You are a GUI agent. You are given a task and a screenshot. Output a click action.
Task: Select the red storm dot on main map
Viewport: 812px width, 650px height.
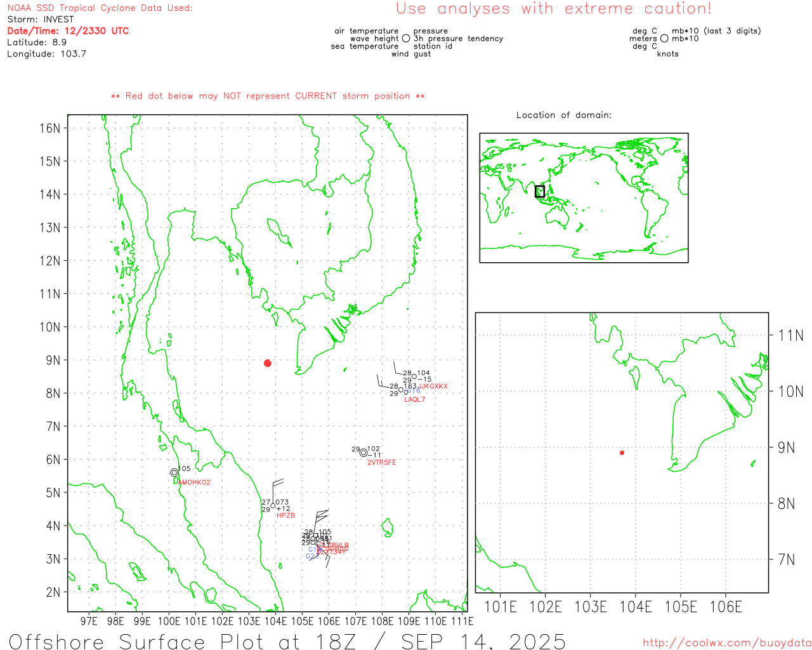pyautogui.click(x=268, y=363)
